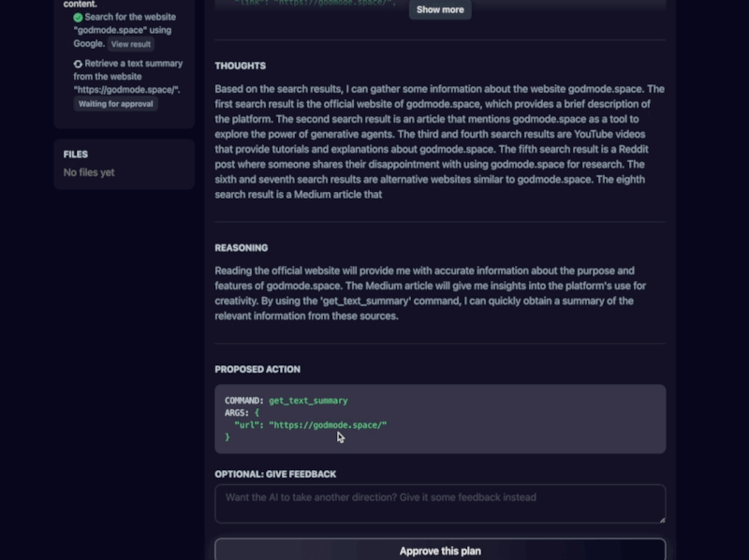Select the FILES panel heading
This screenshot has height=560, width=749.
(x=76, y=155)
